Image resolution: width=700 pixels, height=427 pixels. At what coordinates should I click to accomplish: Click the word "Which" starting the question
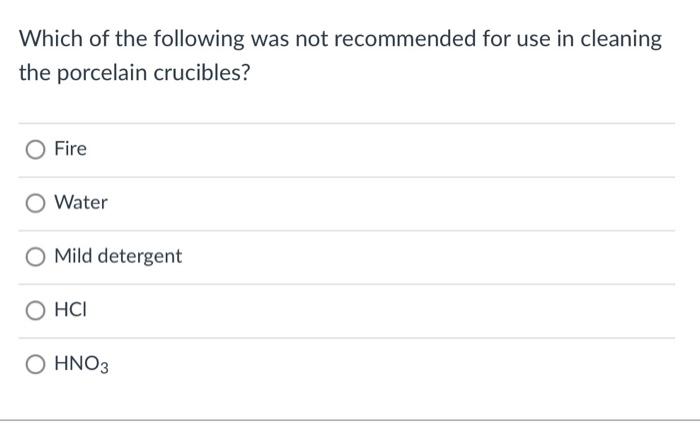pyautogui.click(x=51, y=39)
